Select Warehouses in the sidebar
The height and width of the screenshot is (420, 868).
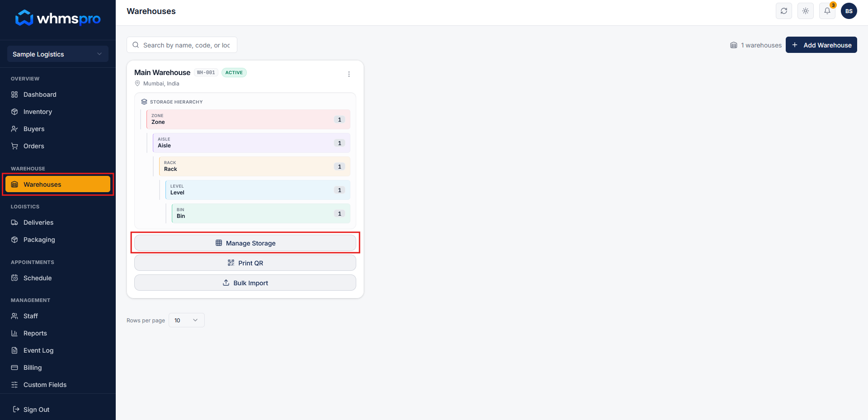point(58,184)
